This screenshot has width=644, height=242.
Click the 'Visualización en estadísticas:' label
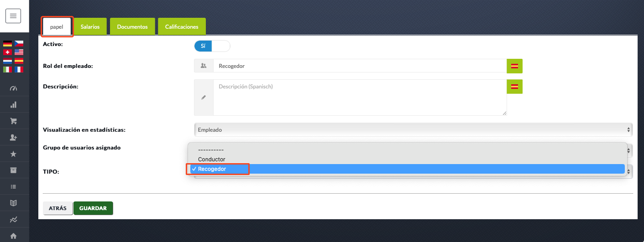coord(84,130)
